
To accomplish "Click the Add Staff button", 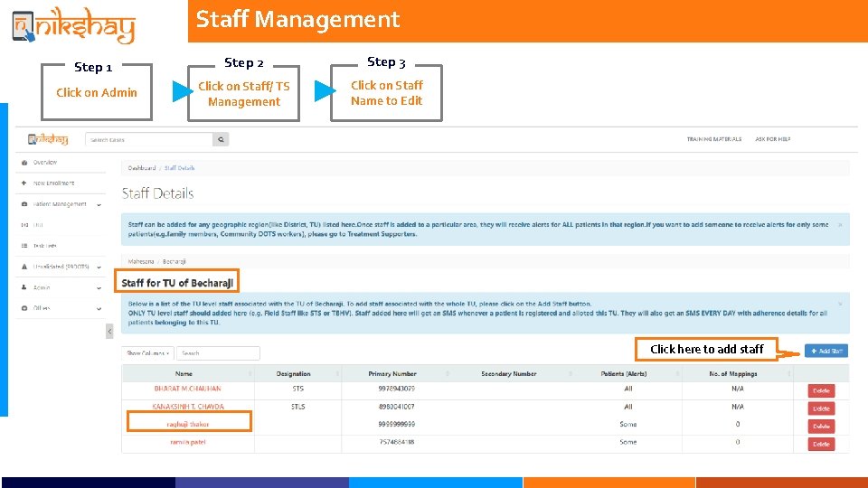I will tap(826, 351).
